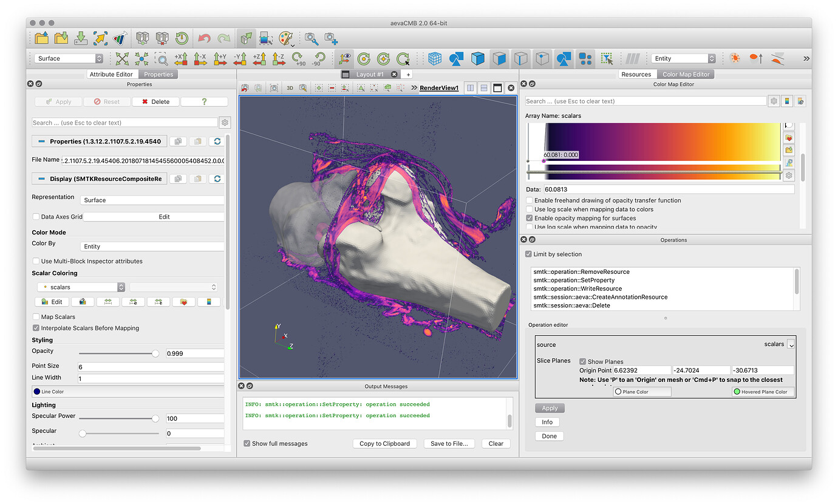Image resolution: width=838 pixels, height=504 pixels.
Task: Click the Info button
Action: click(547, 423)
